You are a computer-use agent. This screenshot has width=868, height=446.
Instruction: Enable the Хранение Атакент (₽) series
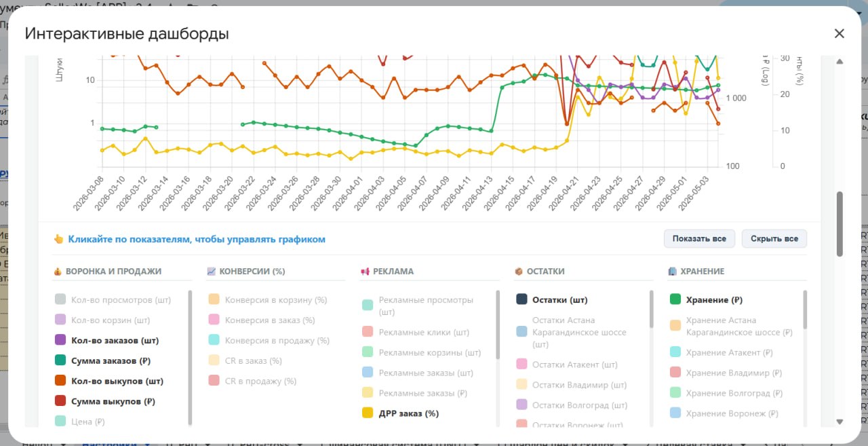coord(721,352)
